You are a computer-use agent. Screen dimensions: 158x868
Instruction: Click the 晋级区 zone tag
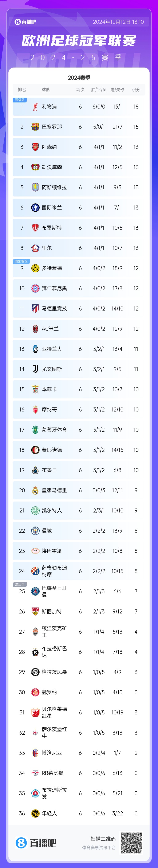20,100
